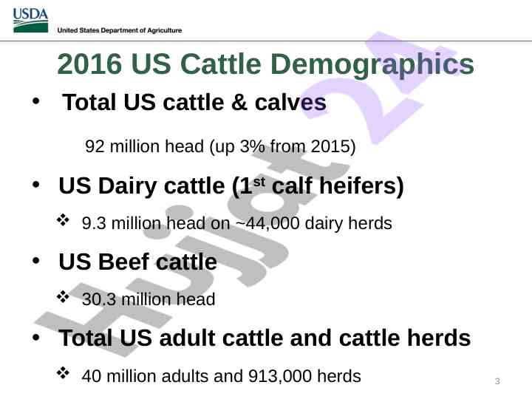The image size is (532, 399).
Task: Click the 2016 US Cattle Demographics title
Action: (x=265, y=64)
